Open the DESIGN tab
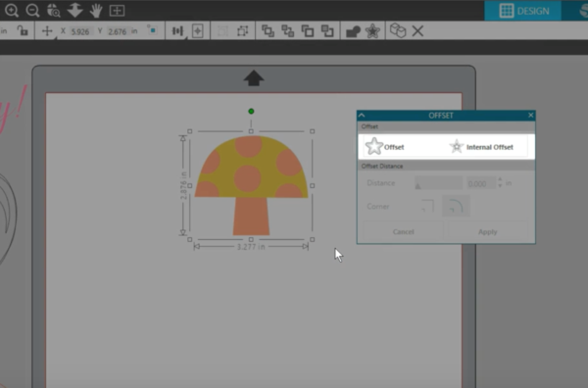Screen dimensions: 588x388 tap(523, 11)
